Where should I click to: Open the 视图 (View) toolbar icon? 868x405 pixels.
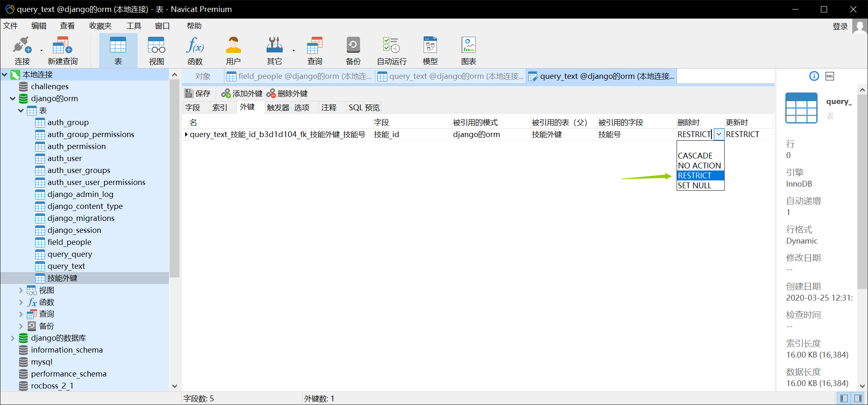pyautogui.click(x=157, y=51)
